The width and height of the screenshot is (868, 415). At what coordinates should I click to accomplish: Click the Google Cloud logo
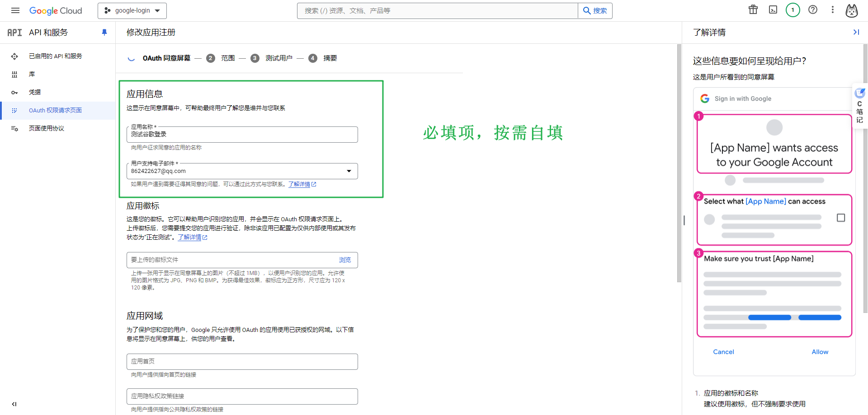(56, 10)
